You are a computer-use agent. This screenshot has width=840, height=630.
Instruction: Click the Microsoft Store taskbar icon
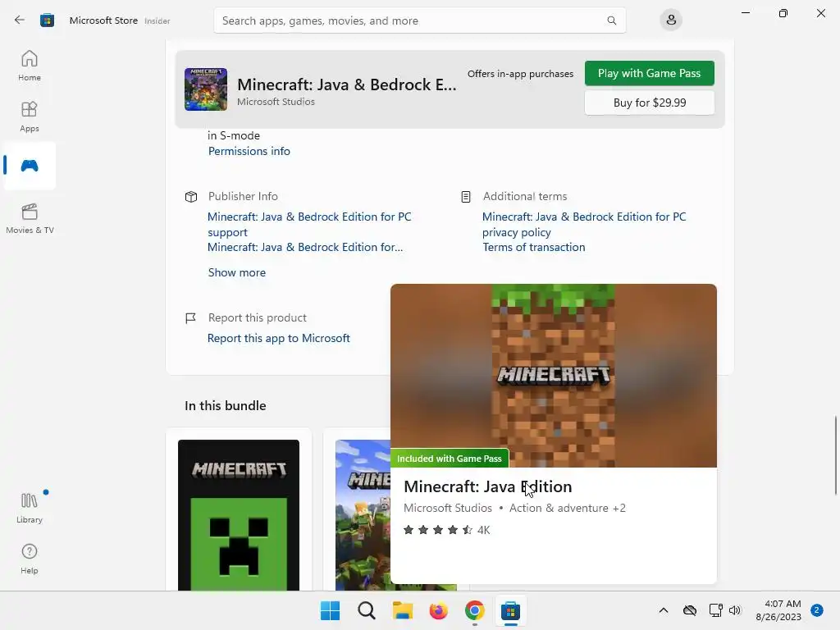coord(510,610)
